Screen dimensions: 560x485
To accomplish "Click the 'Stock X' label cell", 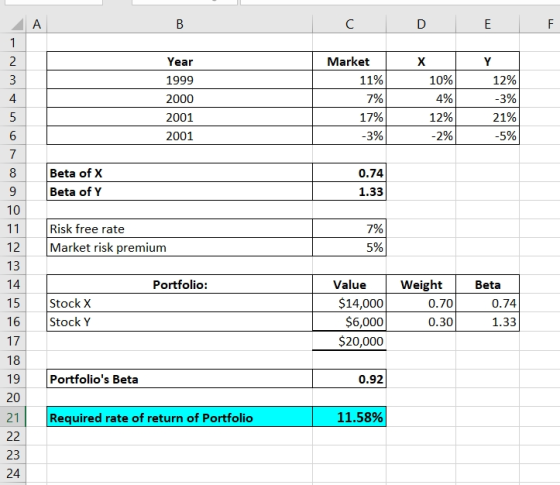I will click(179, 303).
